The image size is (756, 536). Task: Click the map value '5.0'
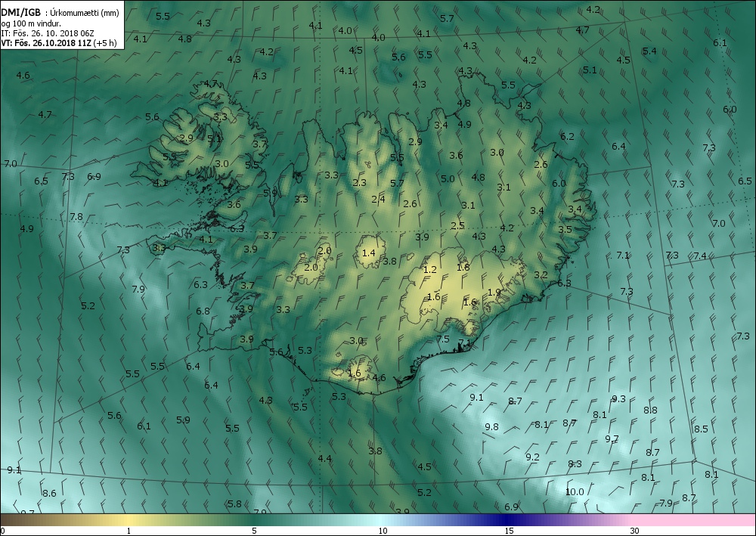[448, 179]
